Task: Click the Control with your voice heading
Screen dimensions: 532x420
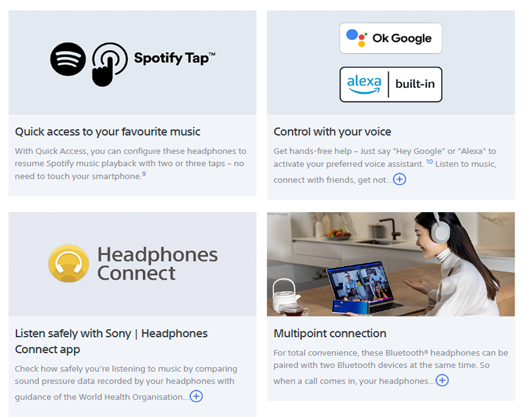Action: click(332, 132)
